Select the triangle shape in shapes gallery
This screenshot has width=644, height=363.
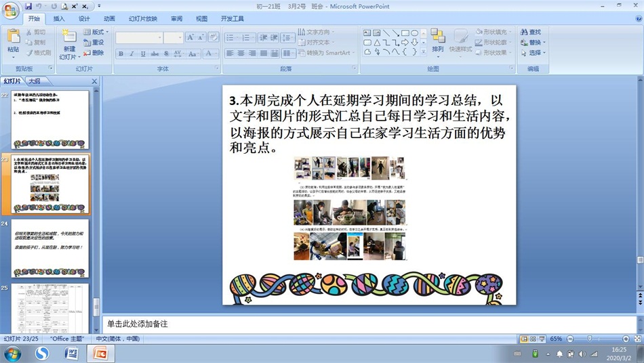point(376,42)
